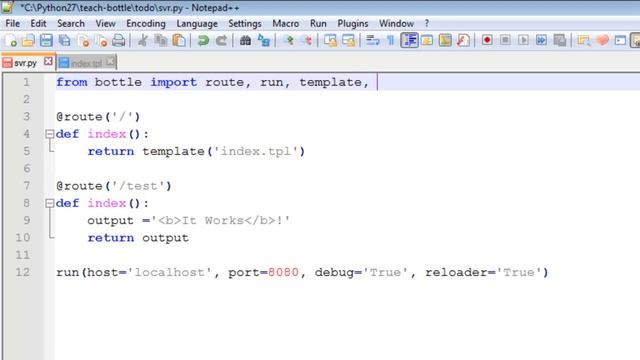Click the Replace toolbar icon

264,40
